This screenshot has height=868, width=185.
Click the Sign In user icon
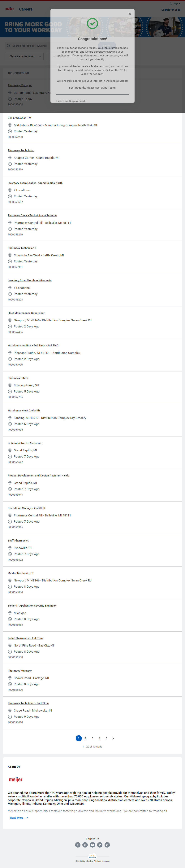click(x=171, y=4)
